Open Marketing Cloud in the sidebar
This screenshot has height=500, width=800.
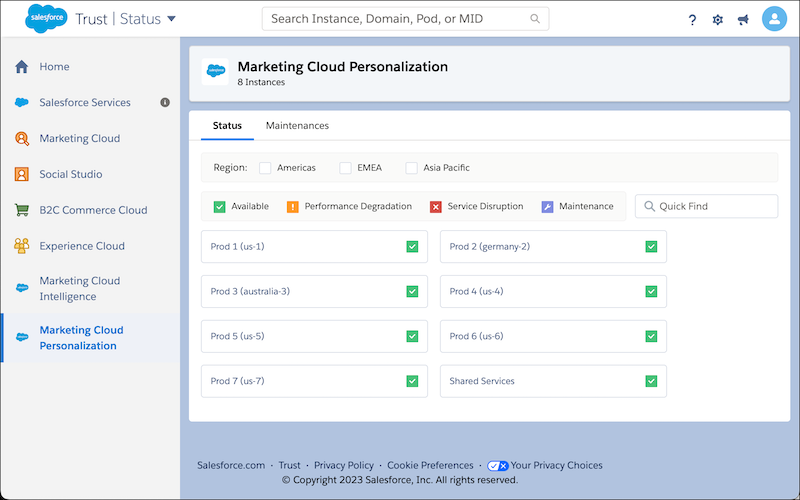coord(80,138)
